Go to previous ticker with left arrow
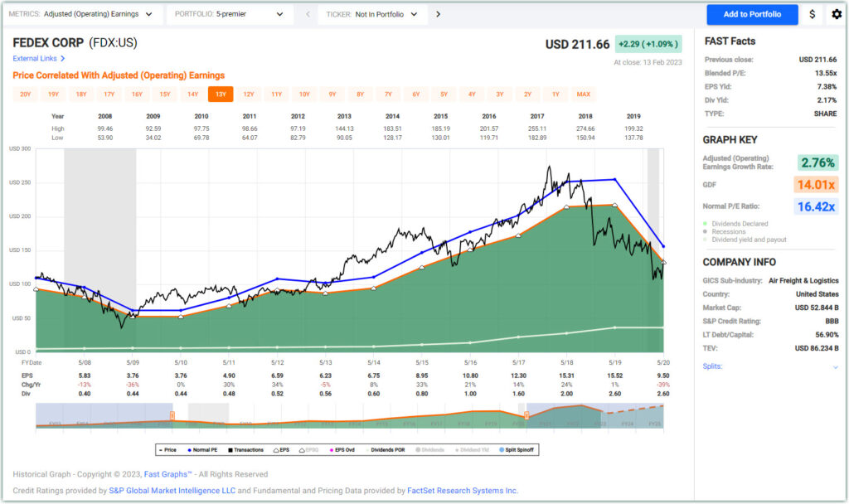Viewport: 849px width, 504px height. pos(307,14)
